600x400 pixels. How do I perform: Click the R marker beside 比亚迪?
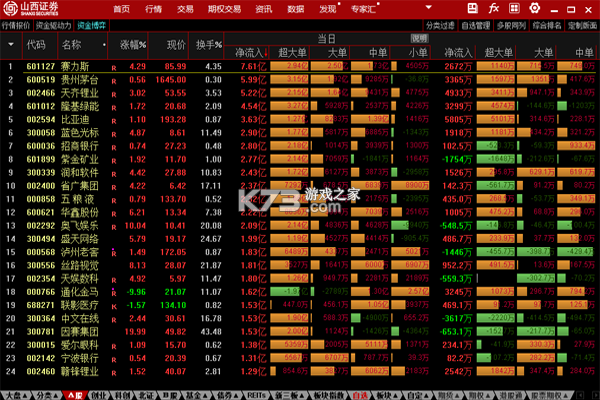(114, 121)
